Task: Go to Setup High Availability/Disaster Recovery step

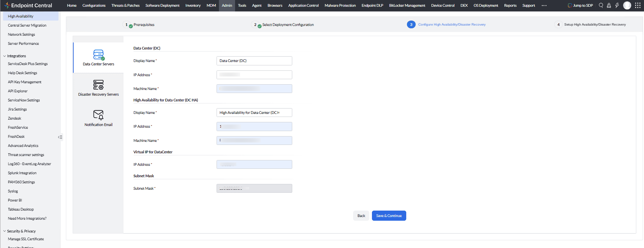Action: pyautogui.click(x=590, y=25)
